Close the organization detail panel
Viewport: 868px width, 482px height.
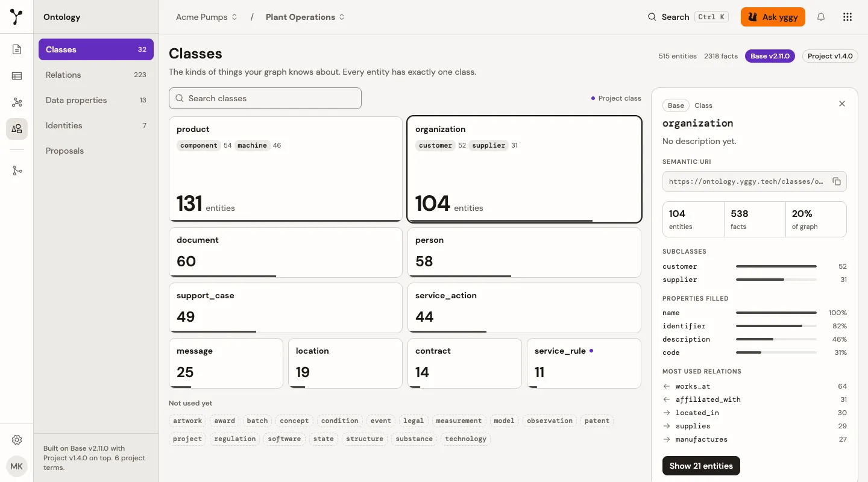(842, 104)
